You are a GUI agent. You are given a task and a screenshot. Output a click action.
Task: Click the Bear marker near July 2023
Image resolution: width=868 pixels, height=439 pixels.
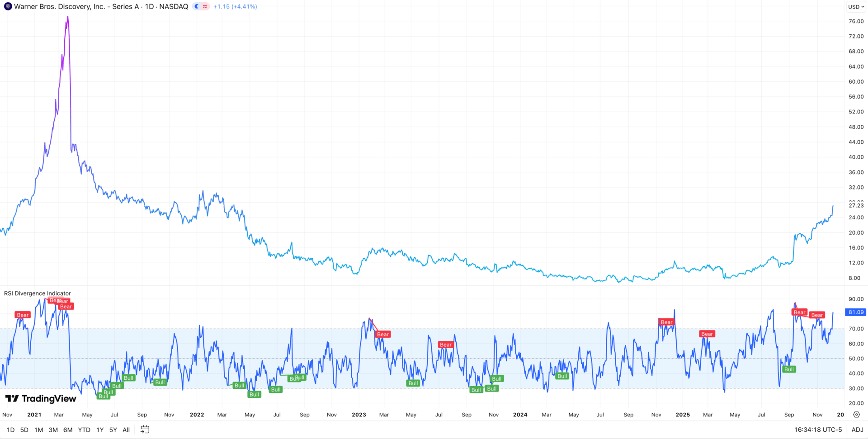pyautogui.click(x=446, y=345)
